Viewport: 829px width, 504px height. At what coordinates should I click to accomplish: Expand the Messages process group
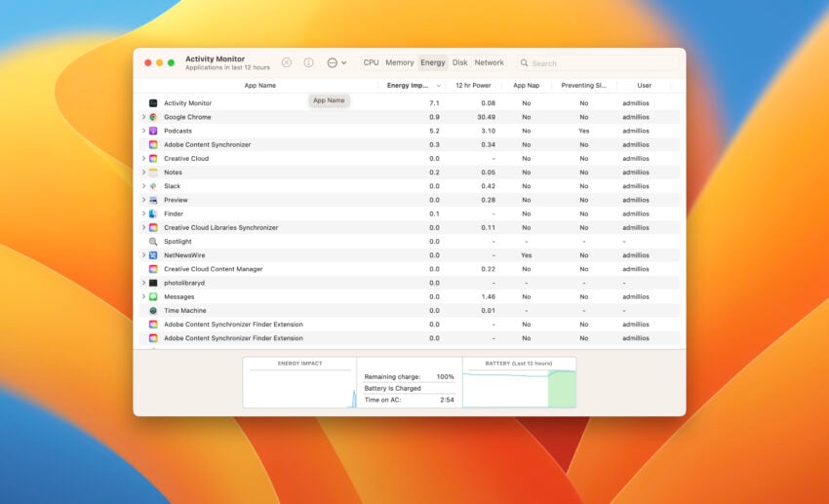tap(143, 296)
